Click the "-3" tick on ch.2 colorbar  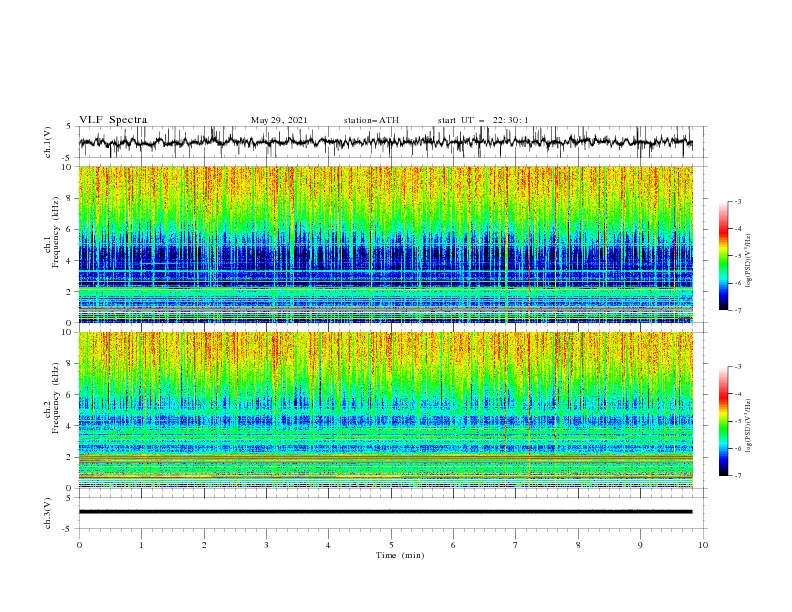(x=737, y=367)
